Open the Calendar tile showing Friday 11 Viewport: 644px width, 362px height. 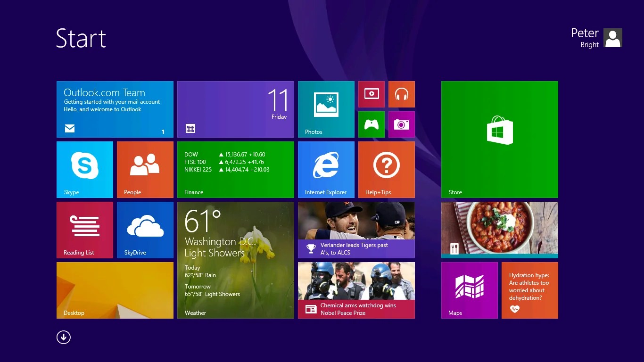coord(236,109)
